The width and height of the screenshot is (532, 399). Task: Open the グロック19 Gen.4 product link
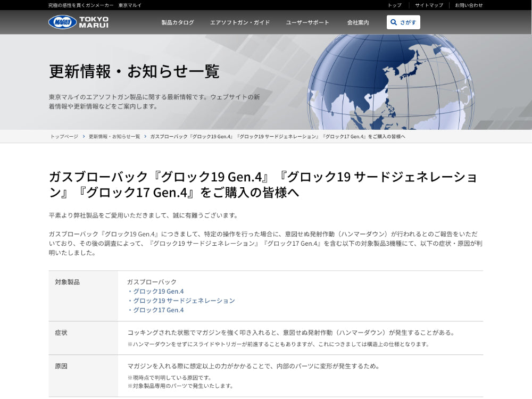click(158, 292)
